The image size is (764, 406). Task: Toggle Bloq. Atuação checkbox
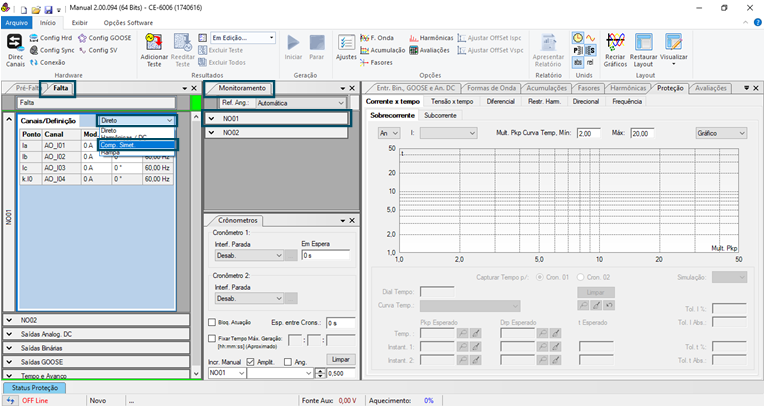[x=212, y=322]
